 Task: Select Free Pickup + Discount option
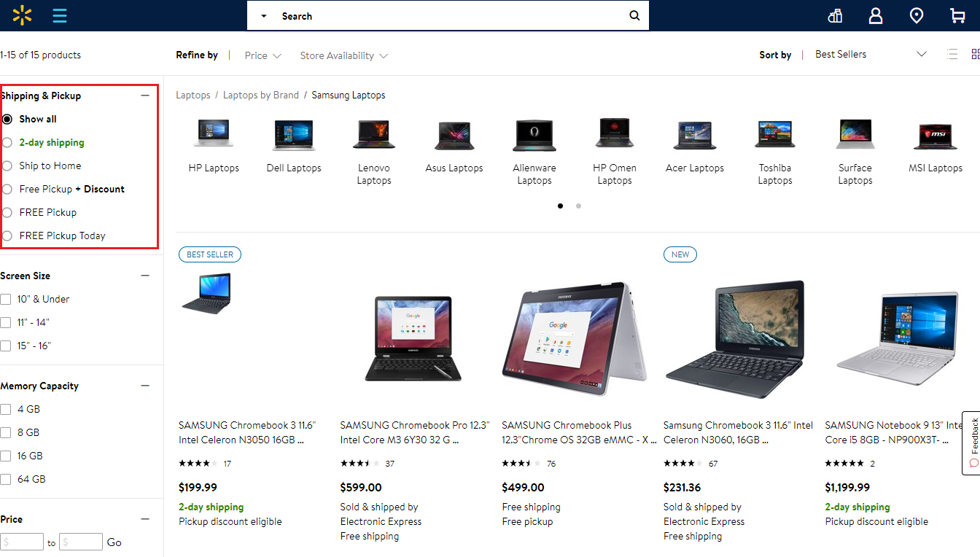7,189
